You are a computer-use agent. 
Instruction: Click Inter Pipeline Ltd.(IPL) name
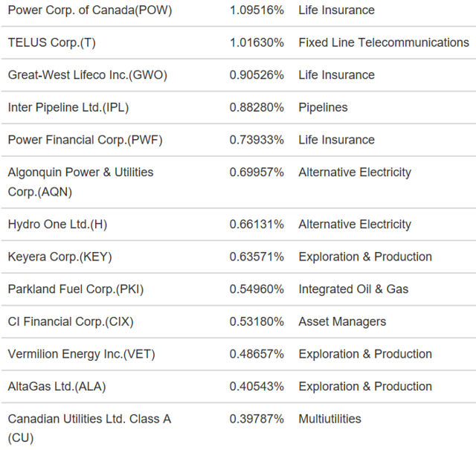[68, 108]
